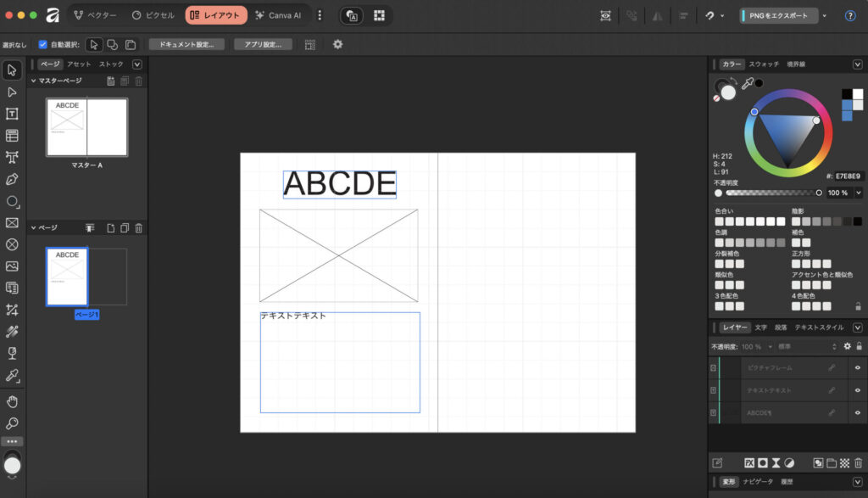868x498 pixels.
Task: Hide the ピクチャフレーム layer
Action: point(857,368)
